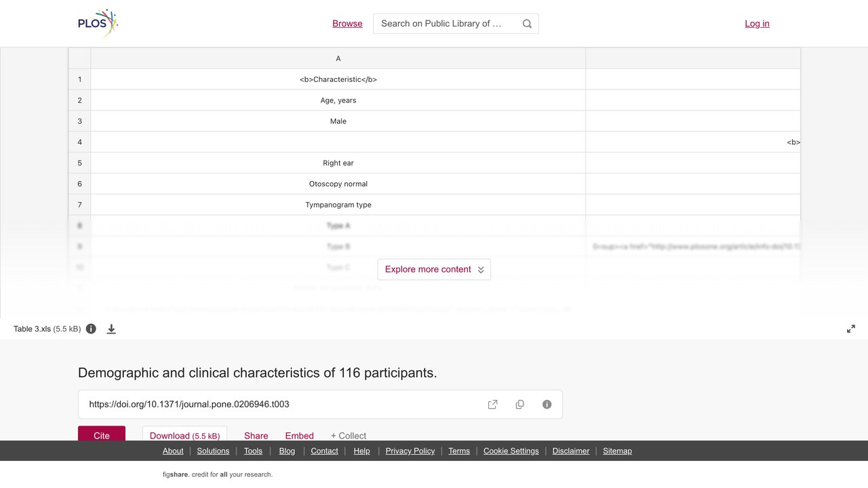Open the DOI link in new tab icon

point(493,405)
